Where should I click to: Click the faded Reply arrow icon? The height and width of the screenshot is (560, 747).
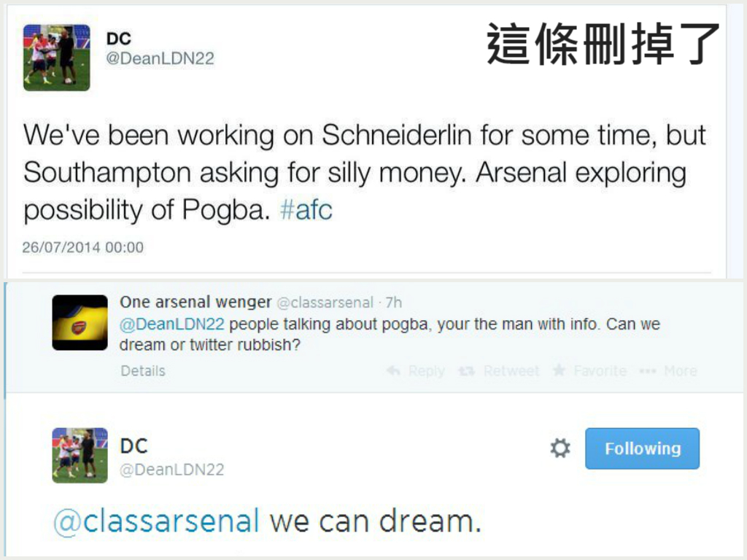pos(394,371)
